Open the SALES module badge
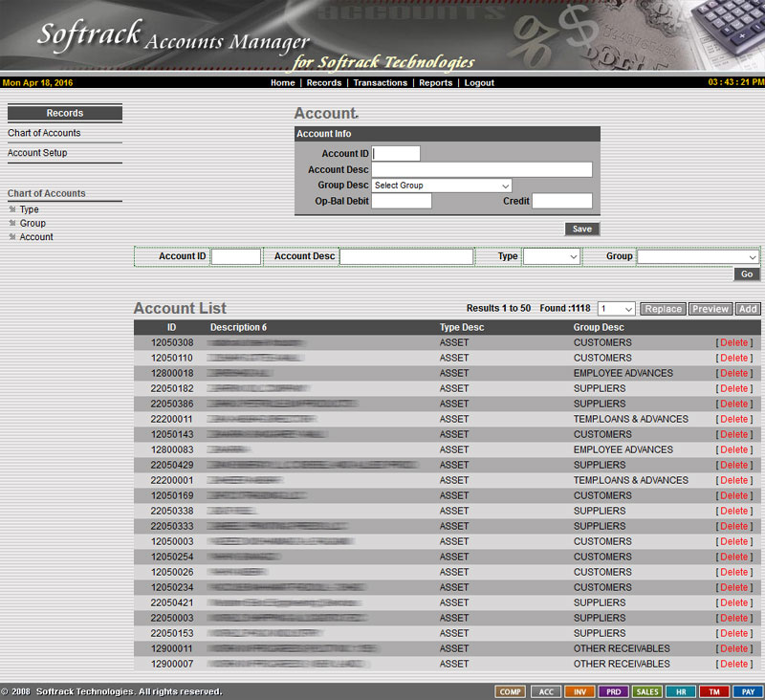Viewport: 765px width, 700px height. click(x=647, y=691)
